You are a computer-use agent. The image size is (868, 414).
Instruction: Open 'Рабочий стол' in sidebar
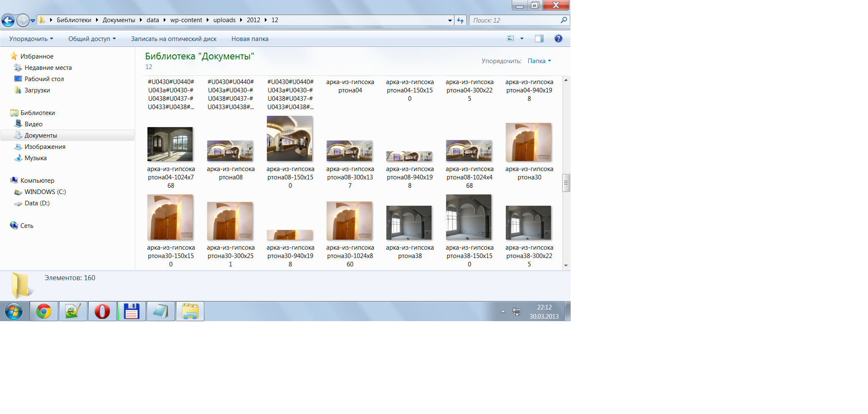pyautogui.click(x=44, y=79)
